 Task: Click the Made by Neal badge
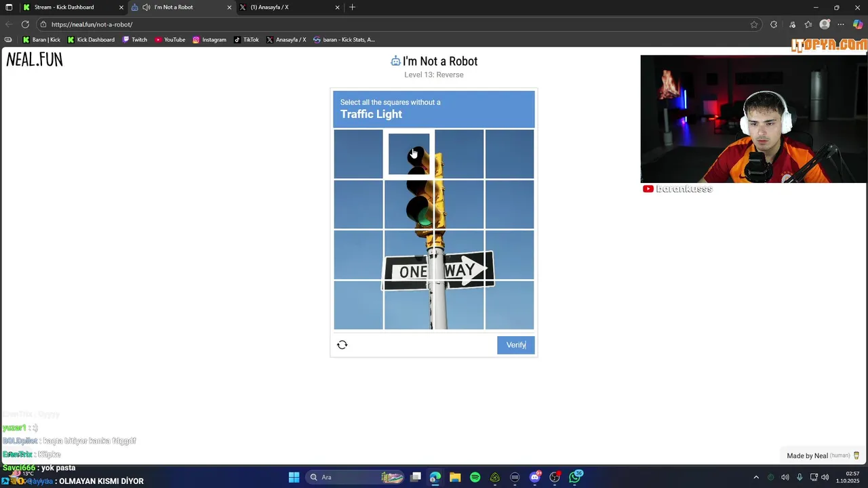pyautogui.click(x=823, y=455)
